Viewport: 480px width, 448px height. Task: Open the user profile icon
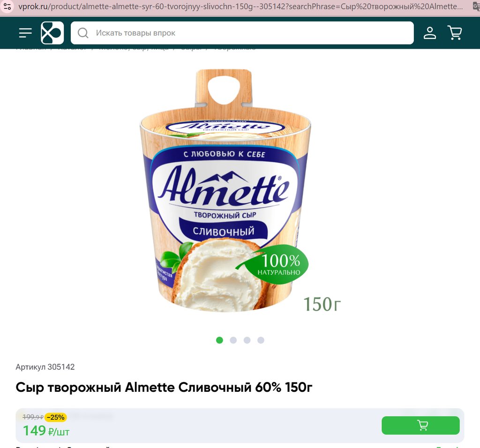pyautogui.click(x=429, y=33)
